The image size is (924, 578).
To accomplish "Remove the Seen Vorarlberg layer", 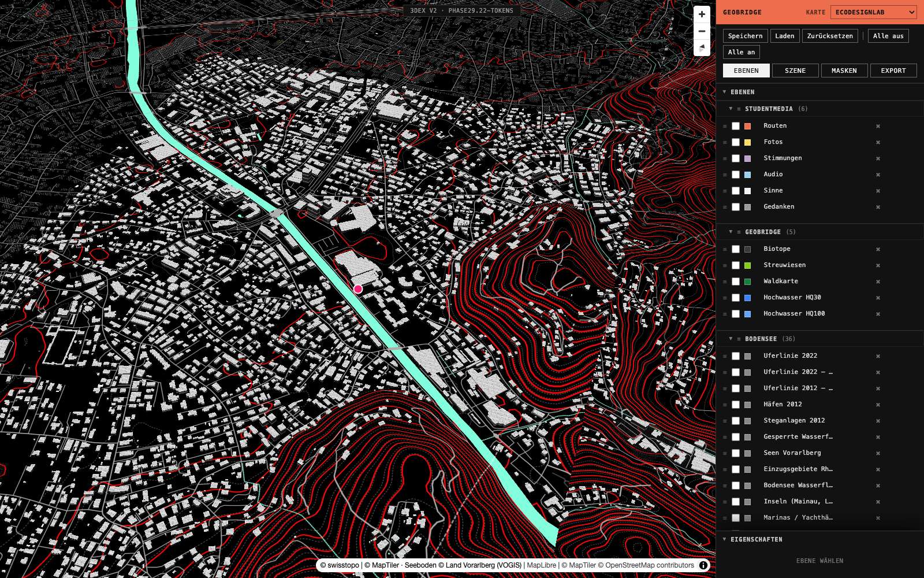I will click(878, 453).
